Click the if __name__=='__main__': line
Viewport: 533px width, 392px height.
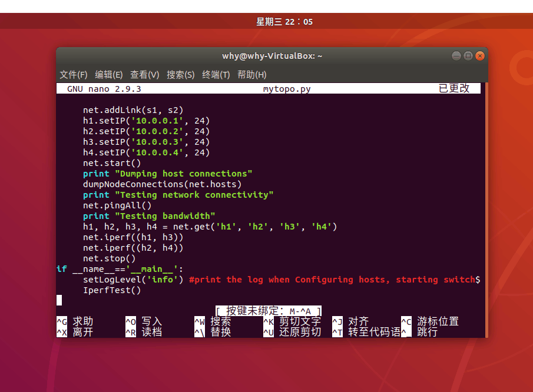tap(120, 269)
